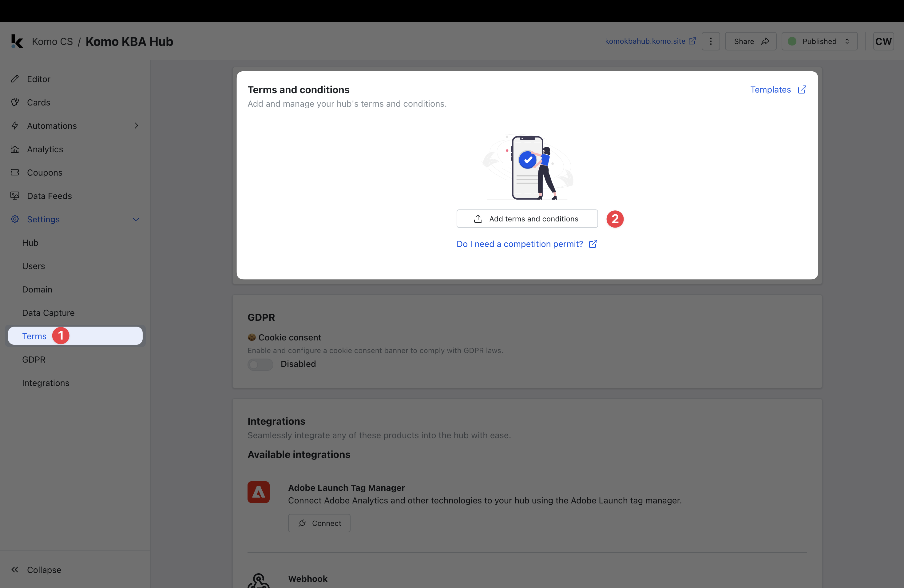Click the Editor pencil icon
Screen dimensions: 904x588
click(15, 79)
